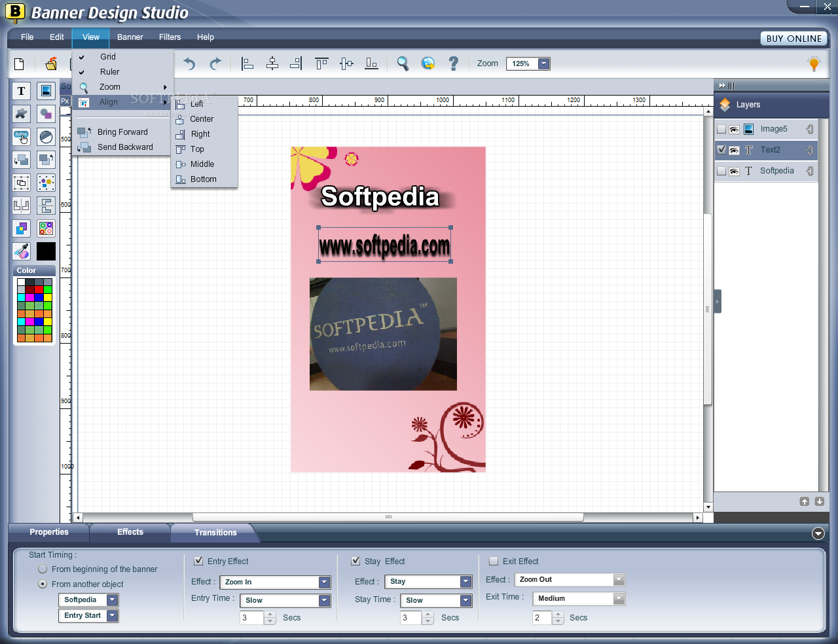838x644 pixels.
Task: Open the Softpedia object dropdown
Action: point(113,599)
